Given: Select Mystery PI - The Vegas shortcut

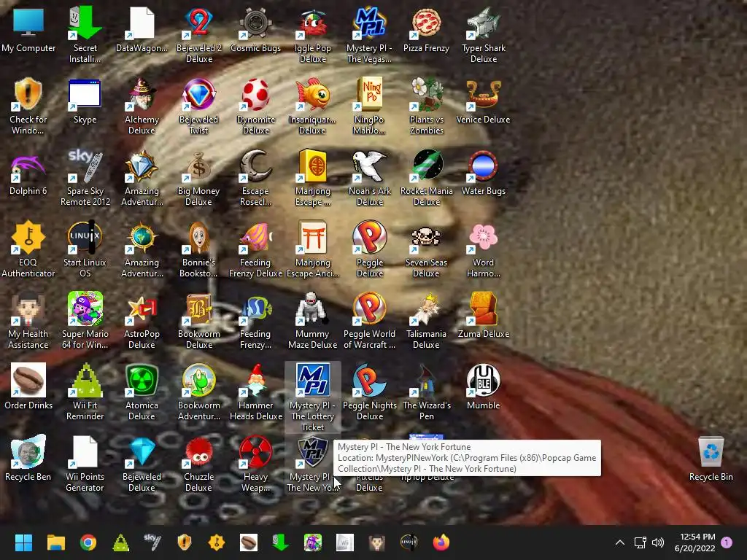Looking at the screenshot, I should (x=369, y=34).
